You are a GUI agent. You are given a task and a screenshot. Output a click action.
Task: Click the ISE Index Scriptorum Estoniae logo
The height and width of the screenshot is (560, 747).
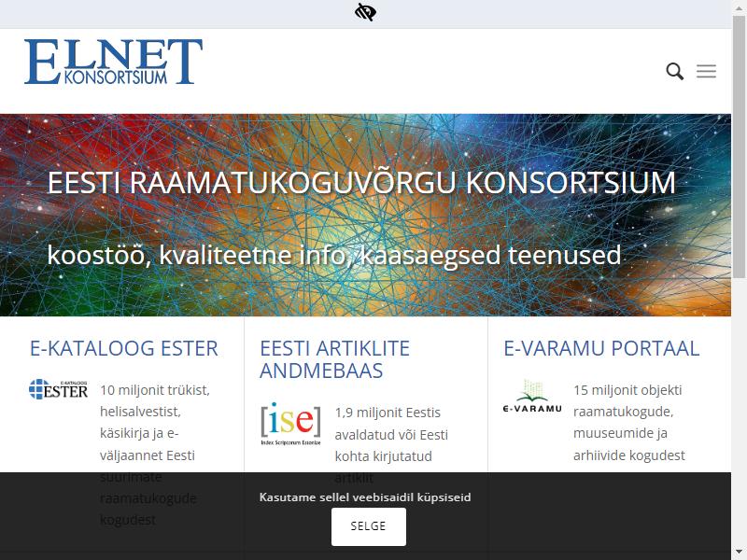290,424
